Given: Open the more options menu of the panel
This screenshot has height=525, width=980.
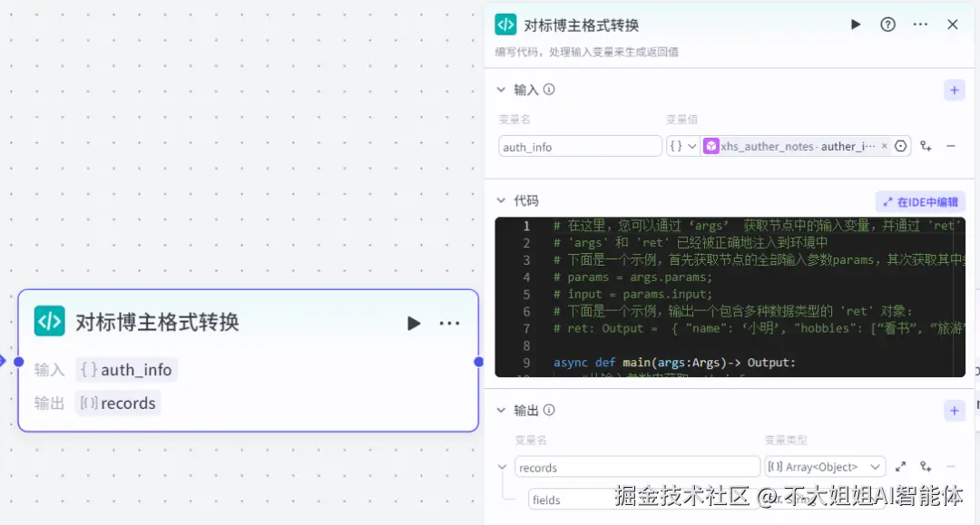Looking at the screenshot, I should coord(920,24).
